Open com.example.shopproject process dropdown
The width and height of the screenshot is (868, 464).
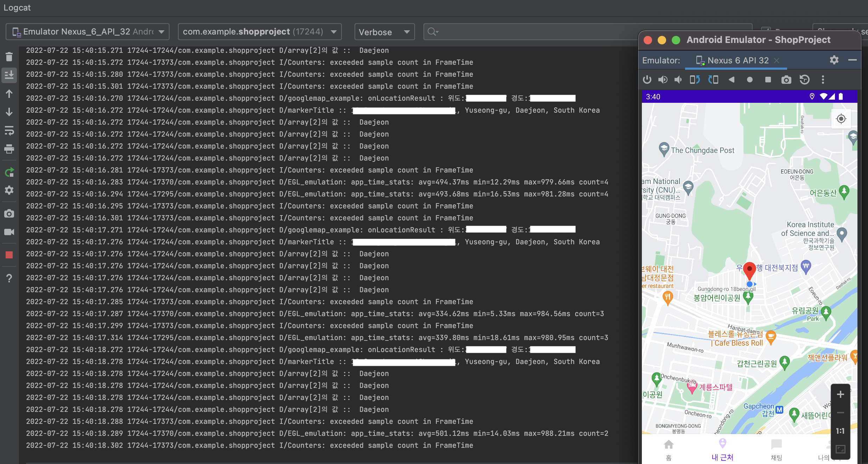click(x=260, y=32)
